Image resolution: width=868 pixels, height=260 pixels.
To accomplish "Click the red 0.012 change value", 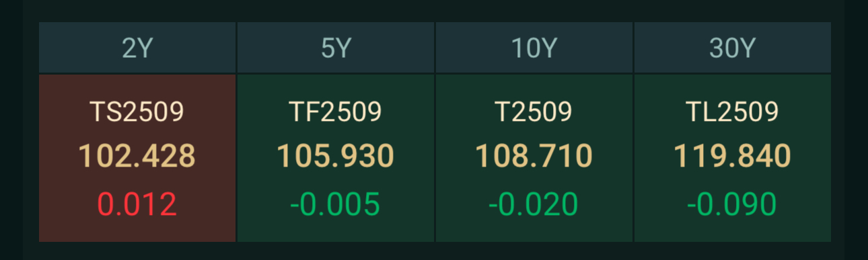I will [137, 204].
